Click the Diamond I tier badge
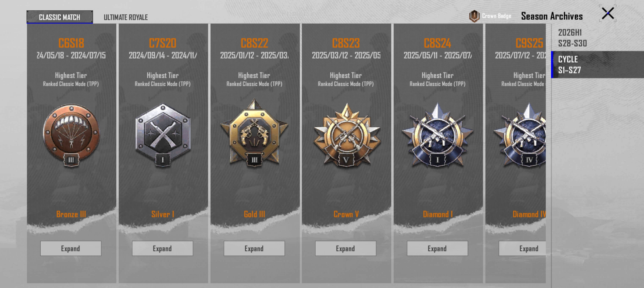The image size is (644, 288). point(437,135)
